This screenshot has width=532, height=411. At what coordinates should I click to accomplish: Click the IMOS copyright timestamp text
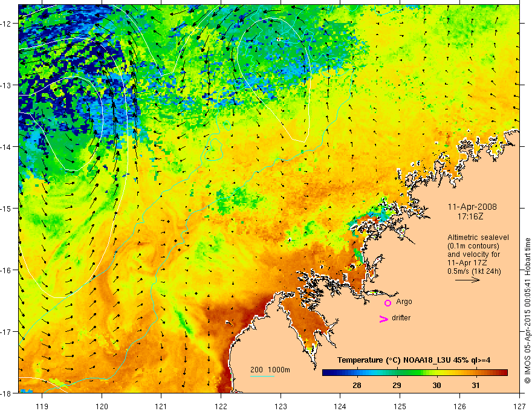[x=528, y=311]
